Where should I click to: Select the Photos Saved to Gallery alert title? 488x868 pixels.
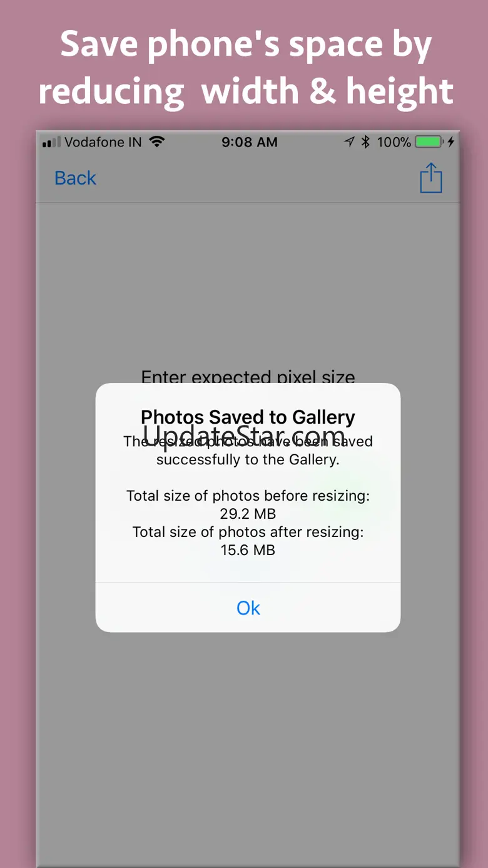[248, 417]
